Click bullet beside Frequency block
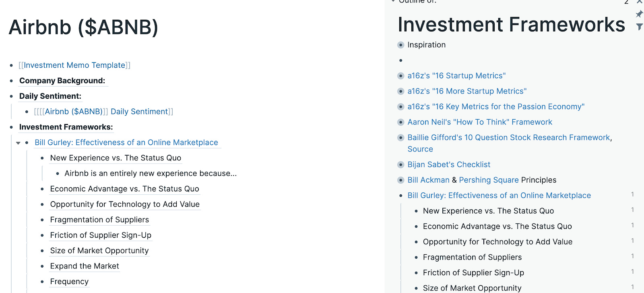This screenshot has height=293, width=644. pos(42,282)
